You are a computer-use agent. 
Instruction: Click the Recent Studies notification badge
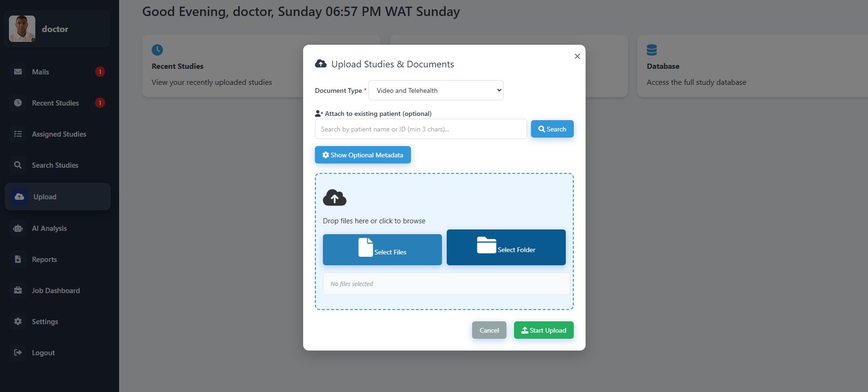[100, 103]
